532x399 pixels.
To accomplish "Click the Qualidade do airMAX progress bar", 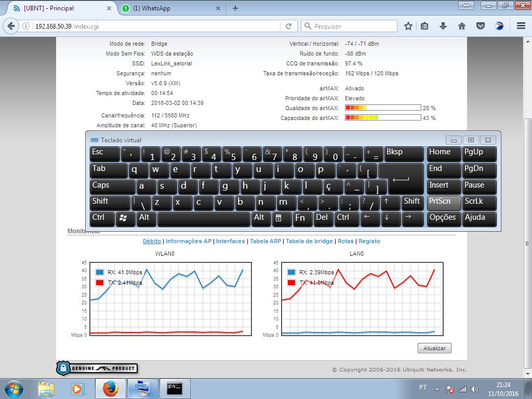I will (382, 108).
